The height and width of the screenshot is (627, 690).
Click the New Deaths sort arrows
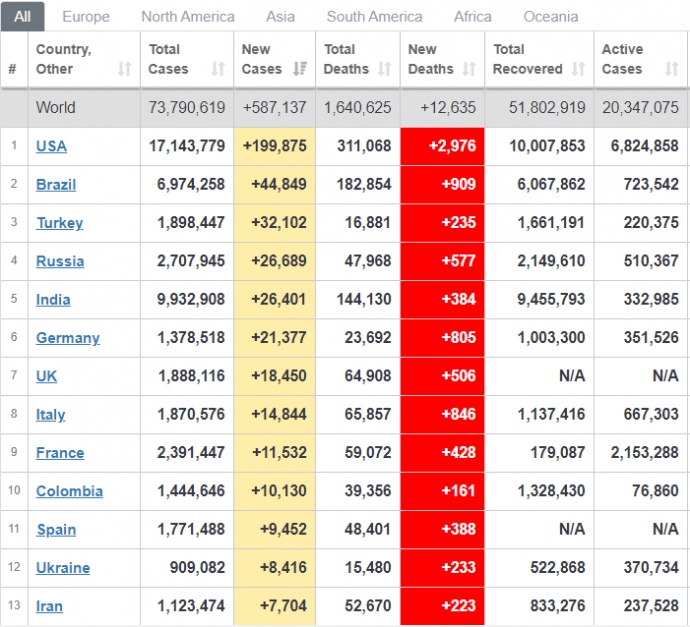tap(469, 69)
